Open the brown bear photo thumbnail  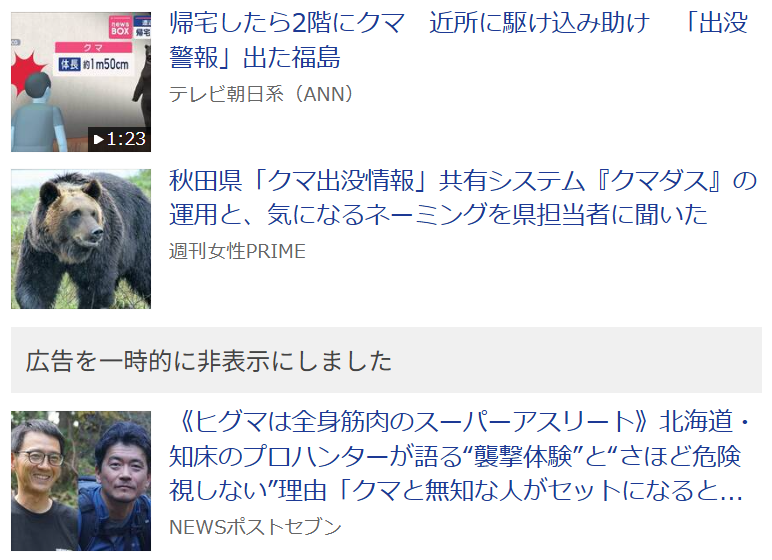point(81,239)
